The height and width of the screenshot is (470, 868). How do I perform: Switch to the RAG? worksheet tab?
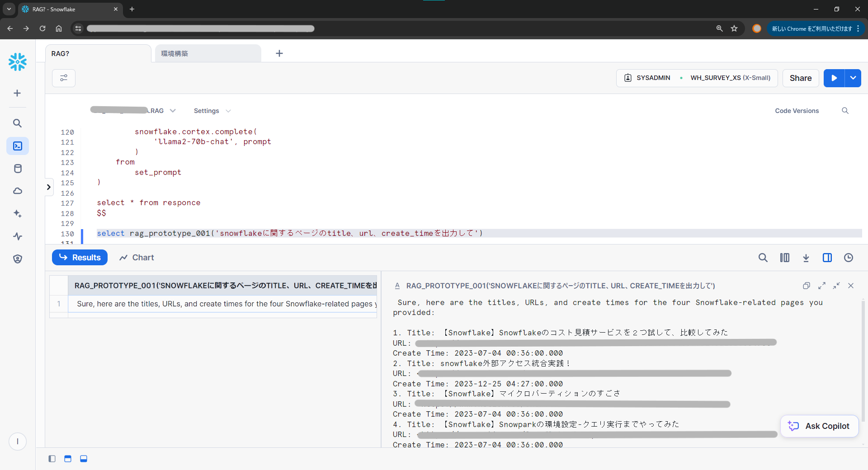(98, 53)
